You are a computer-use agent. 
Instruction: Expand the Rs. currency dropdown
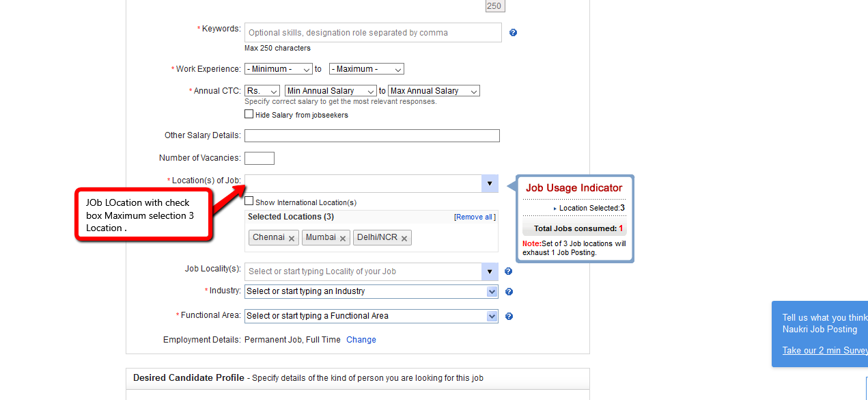click(x=262, y=91)
